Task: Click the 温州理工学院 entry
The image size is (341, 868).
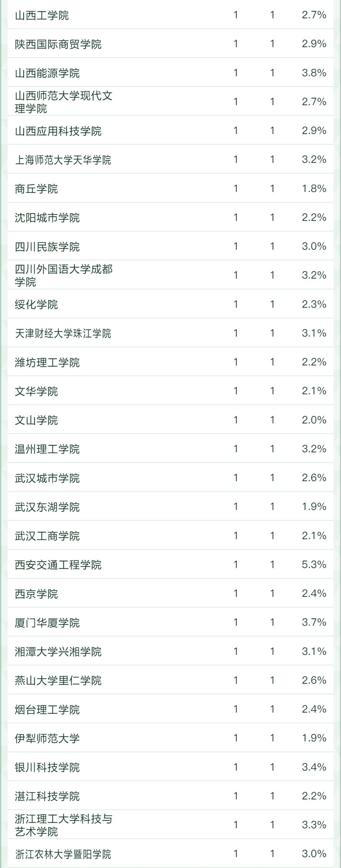Action: pyautogui.click(x=47, y=449)
